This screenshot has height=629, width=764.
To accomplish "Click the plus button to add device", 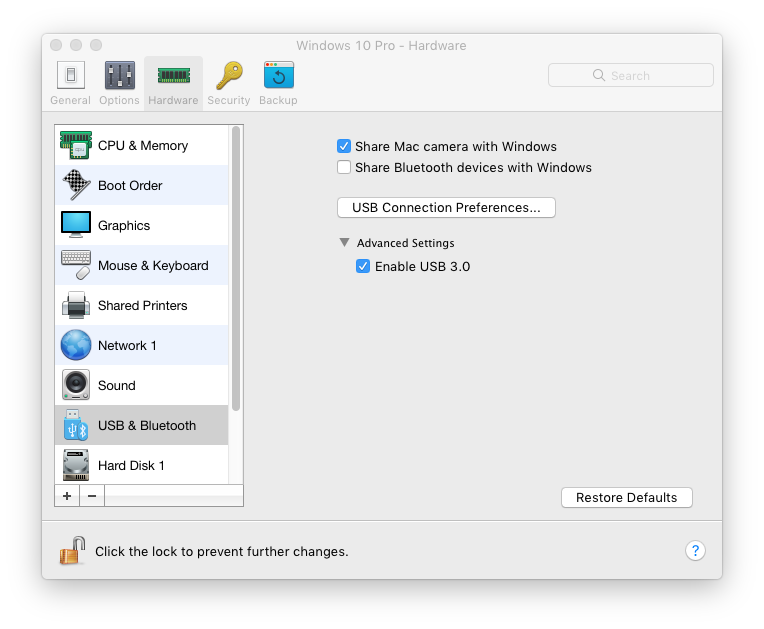I will [67, 496].
